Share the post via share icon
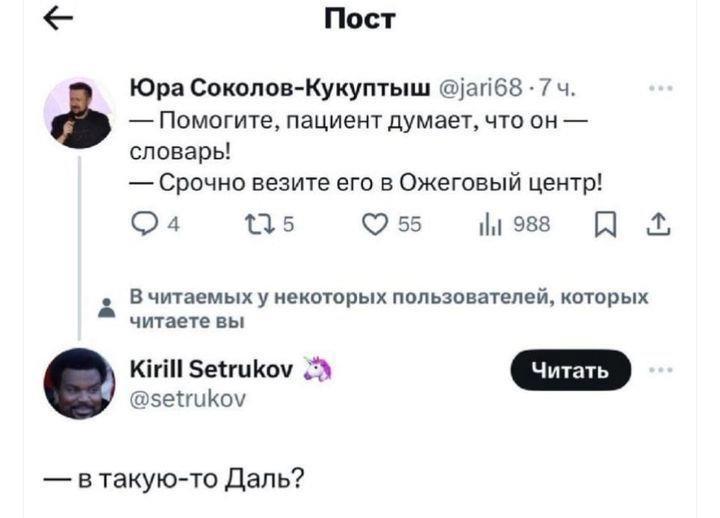 coord(660,228)
